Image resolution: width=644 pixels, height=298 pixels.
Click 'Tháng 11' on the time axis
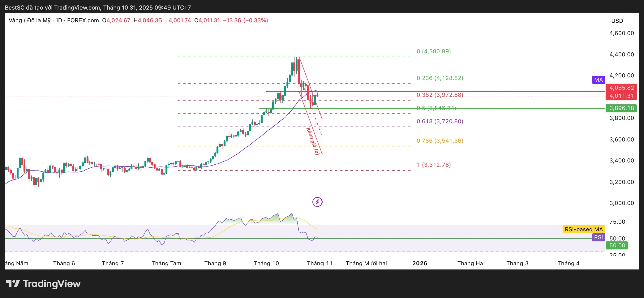(x=319, y=263)
